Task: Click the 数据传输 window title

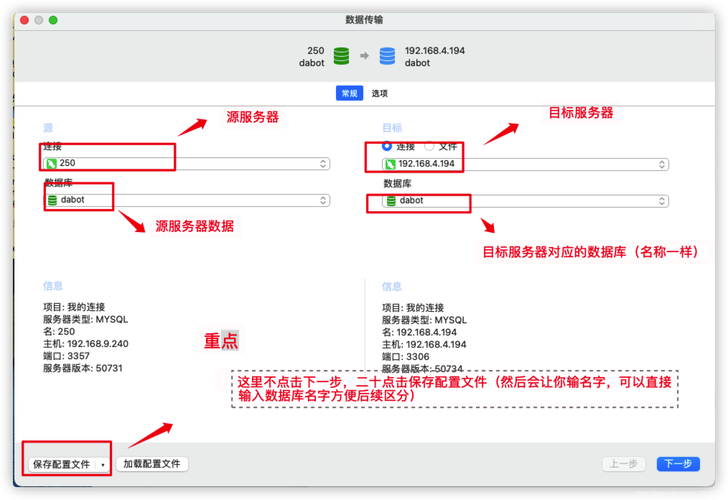Action: 364,19
